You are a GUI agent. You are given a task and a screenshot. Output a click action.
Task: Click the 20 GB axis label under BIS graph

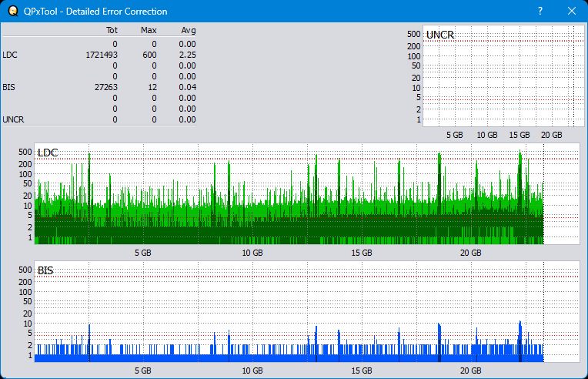point(470,371)
